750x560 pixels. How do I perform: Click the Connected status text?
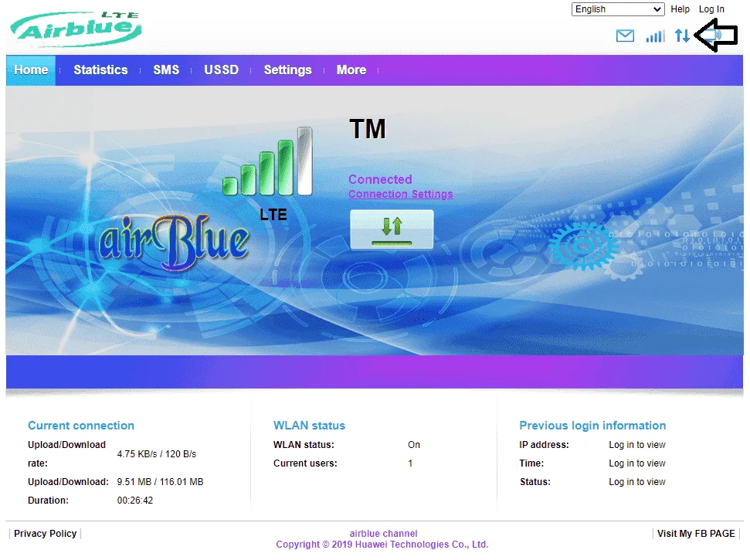tap(380, 179)
